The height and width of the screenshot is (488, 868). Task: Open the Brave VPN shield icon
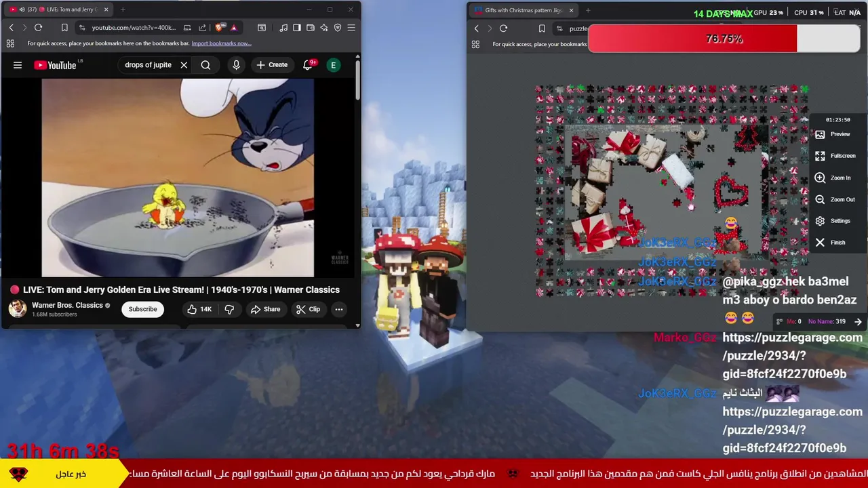[x=338, y=28]
